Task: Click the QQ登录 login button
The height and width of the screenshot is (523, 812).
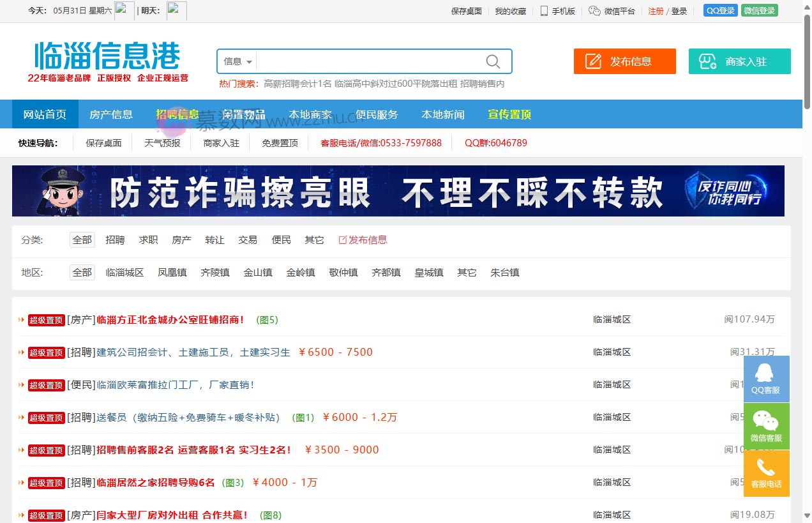Action: [720, 10]
